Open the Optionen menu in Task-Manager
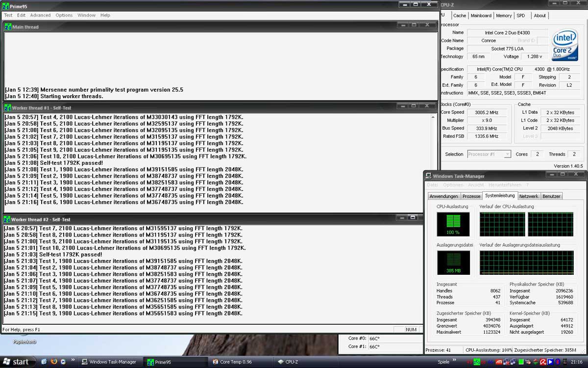This screenshot has height=368, width=588. (x=453, y=185)
